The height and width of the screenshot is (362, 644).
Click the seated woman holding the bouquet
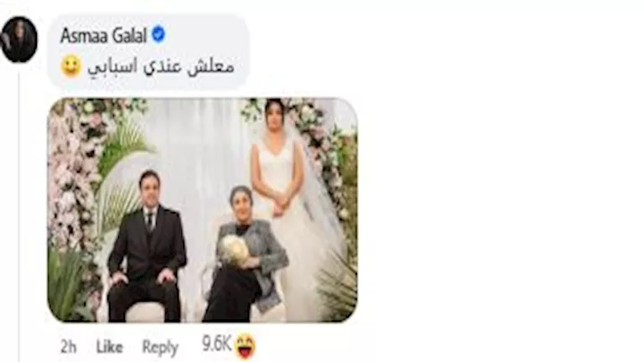(247, 255)
